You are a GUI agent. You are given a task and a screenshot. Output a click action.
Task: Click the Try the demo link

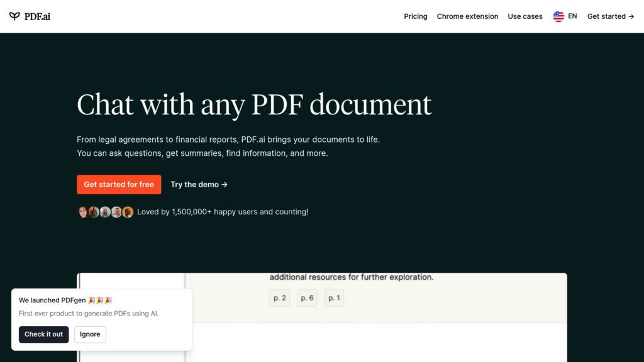(x=194, y=184)
